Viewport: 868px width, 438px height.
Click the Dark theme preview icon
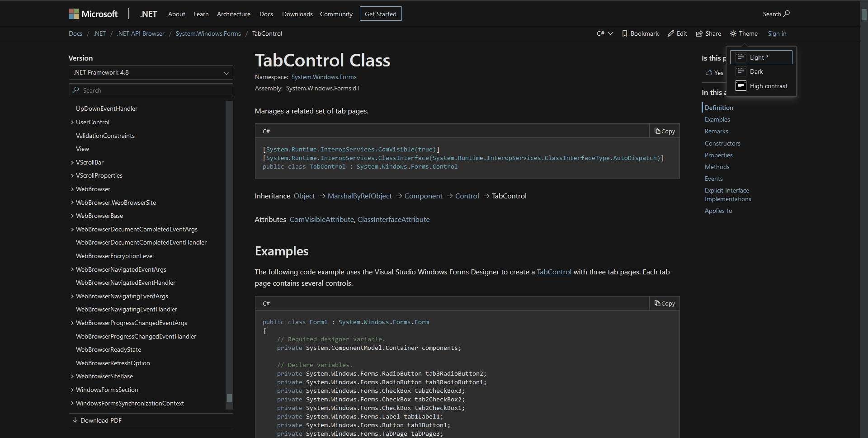pos(741,71)
